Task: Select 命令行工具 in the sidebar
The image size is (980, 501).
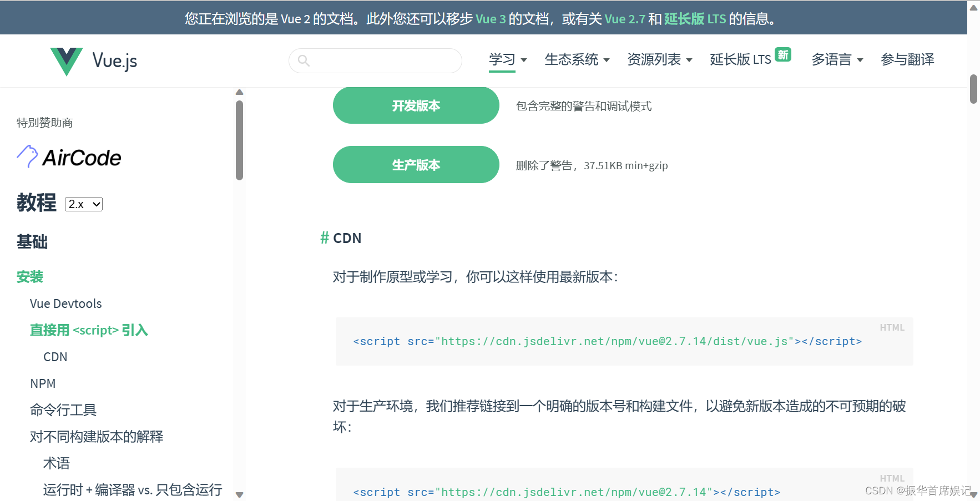Action: (63, 410)
